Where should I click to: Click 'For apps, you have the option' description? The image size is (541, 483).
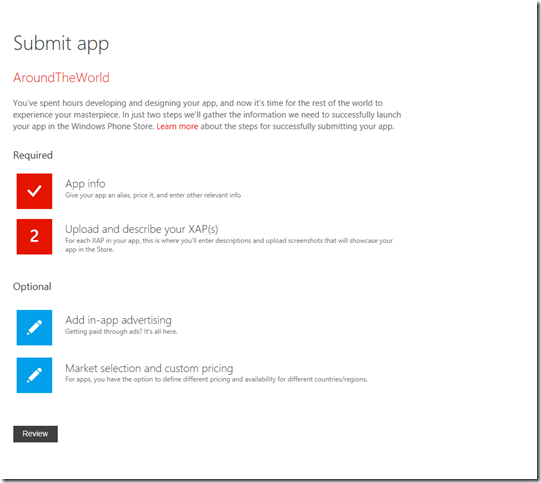[216, 379]
